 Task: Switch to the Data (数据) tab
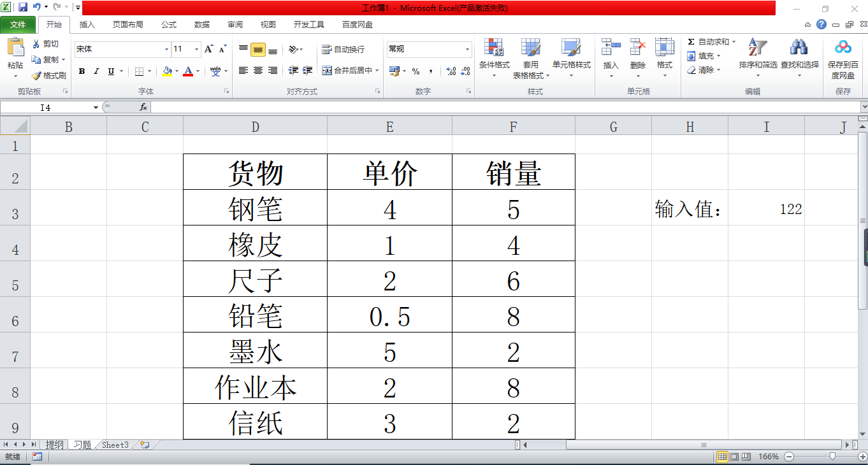click(x=202, y=25)
